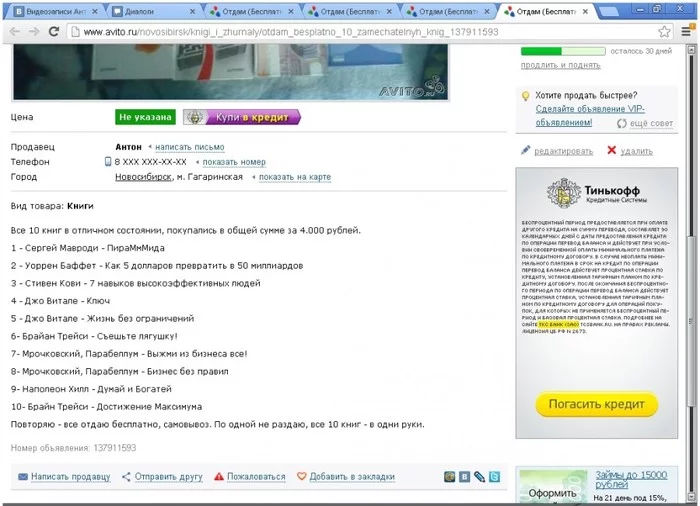Reveal phone via показать номер link

234,162
